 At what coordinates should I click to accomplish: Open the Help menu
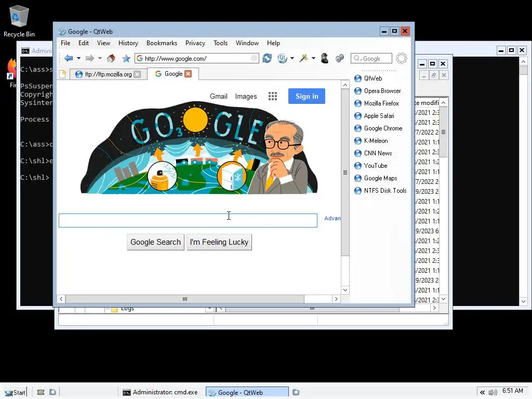(273, 43)
